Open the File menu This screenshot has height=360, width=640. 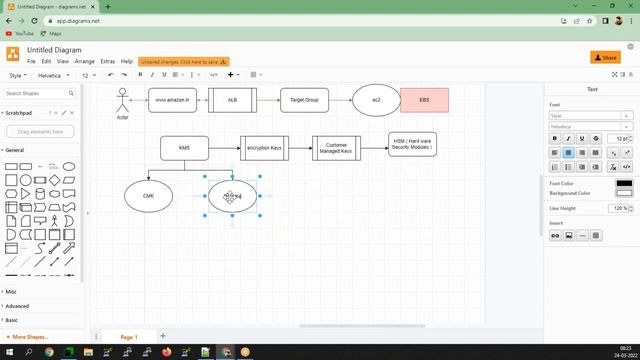point(31,61)
